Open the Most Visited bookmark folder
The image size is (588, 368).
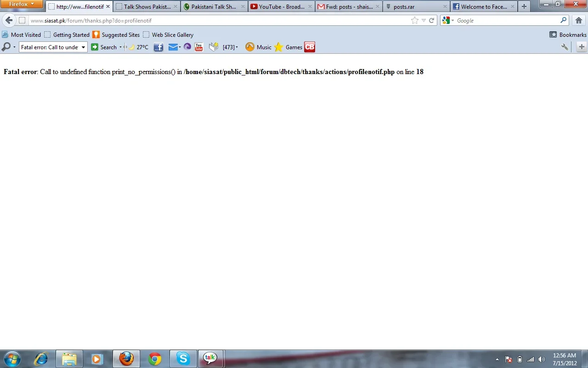(x=21, y=34)
